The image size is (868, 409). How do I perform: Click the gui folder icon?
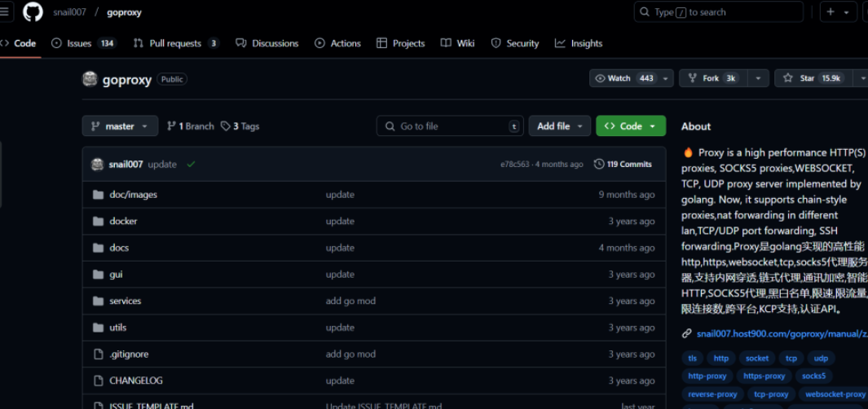pos(99,275)
